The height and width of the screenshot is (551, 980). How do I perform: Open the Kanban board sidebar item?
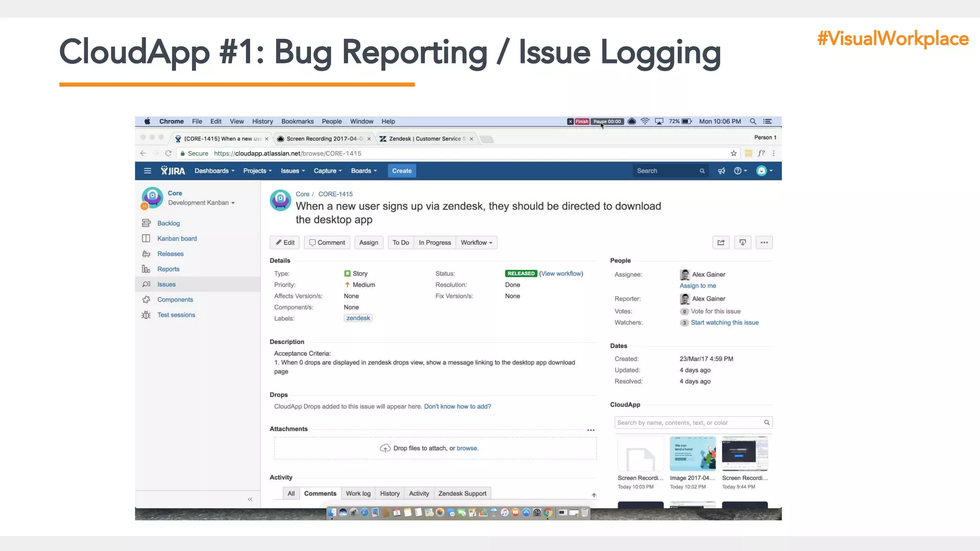tap(177, 239)
